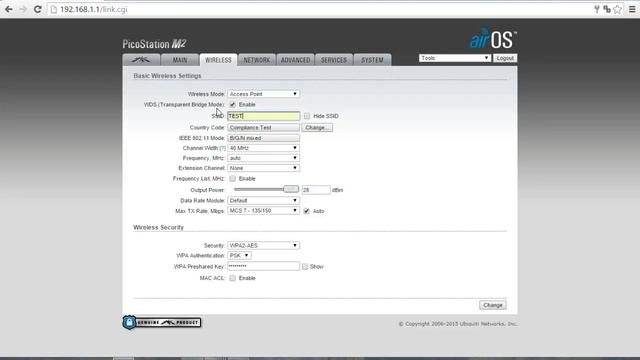The height and width of the screenshot is (360, 640).
Task: Open WPA Authentication dropdown
Action: (x=239, y=256)
